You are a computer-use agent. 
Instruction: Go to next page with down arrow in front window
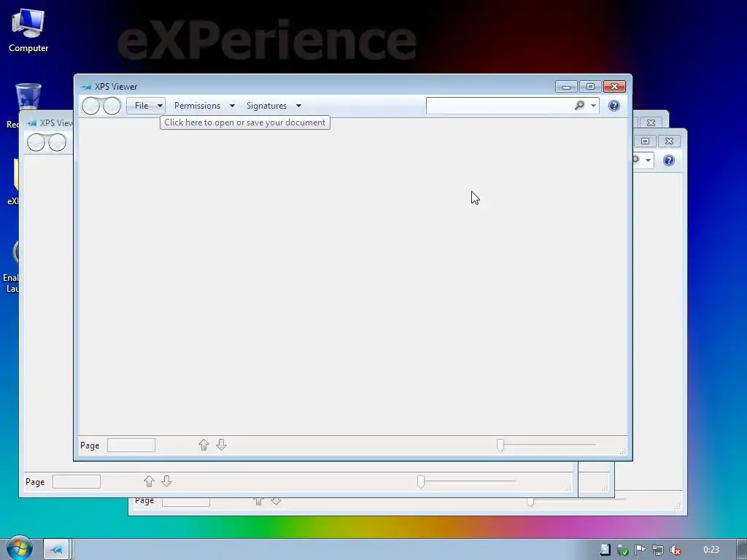[221, 445]
